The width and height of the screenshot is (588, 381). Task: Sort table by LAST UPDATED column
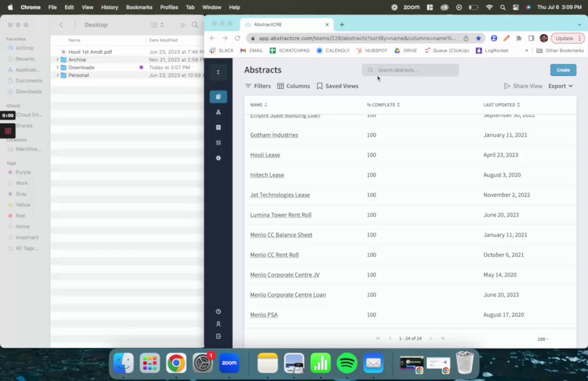point(501,105)
